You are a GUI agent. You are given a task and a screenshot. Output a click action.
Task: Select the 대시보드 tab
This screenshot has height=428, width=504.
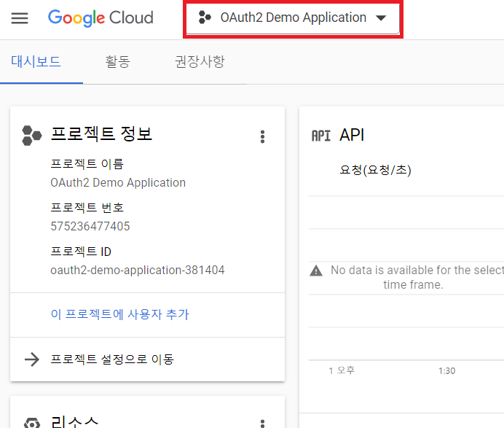tap(36, 61)
